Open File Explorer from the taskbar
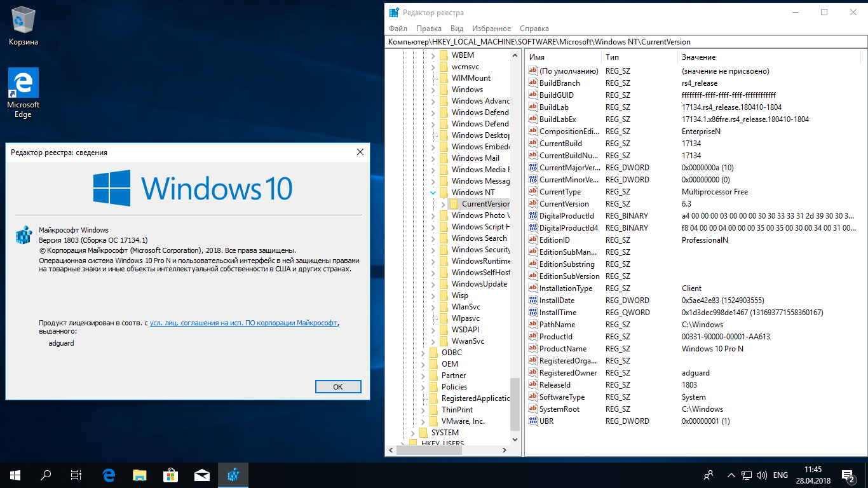This screenshot has height=488, width=868. click(x=139, y=475)
